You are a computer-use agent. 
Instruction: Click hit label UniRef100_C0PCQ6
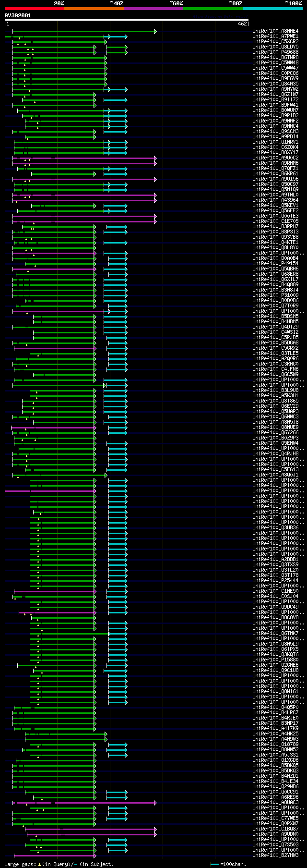click(275, 73)
